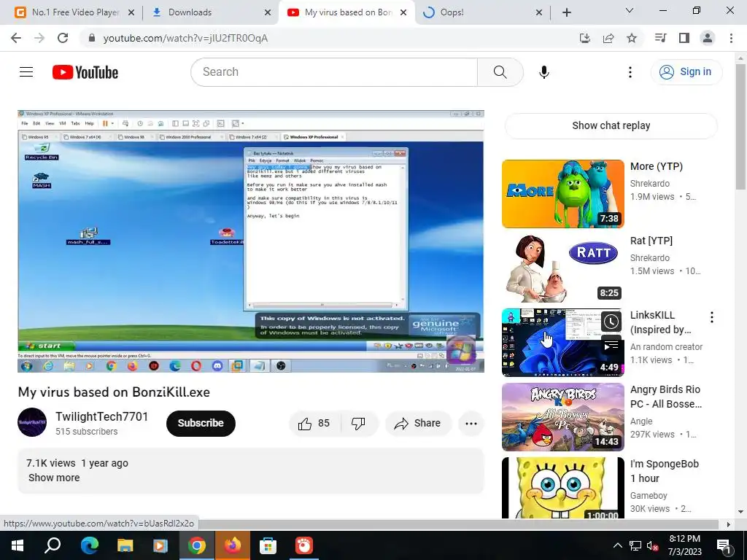Open Firefox from taskbar
The width and height of the screenshot is (747, 560).
click(233, 545)
